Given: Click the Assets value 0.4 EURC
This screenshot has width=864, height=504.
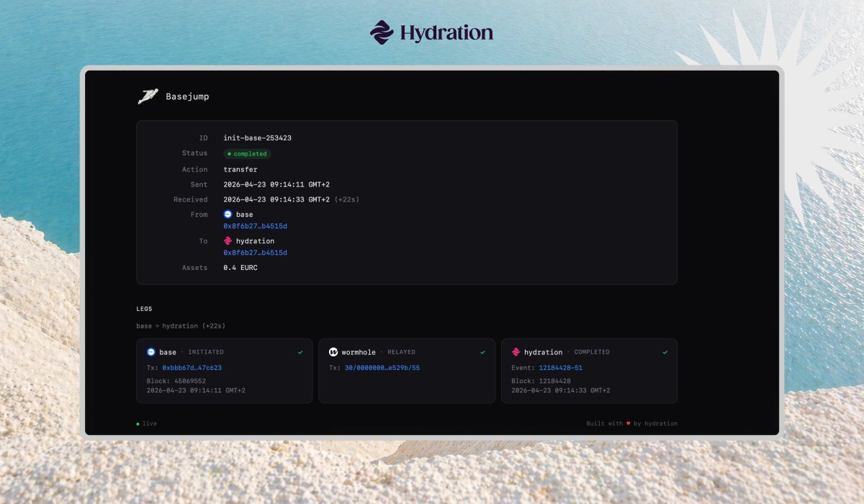Looking at the screenshot, I should click(240, 268).
